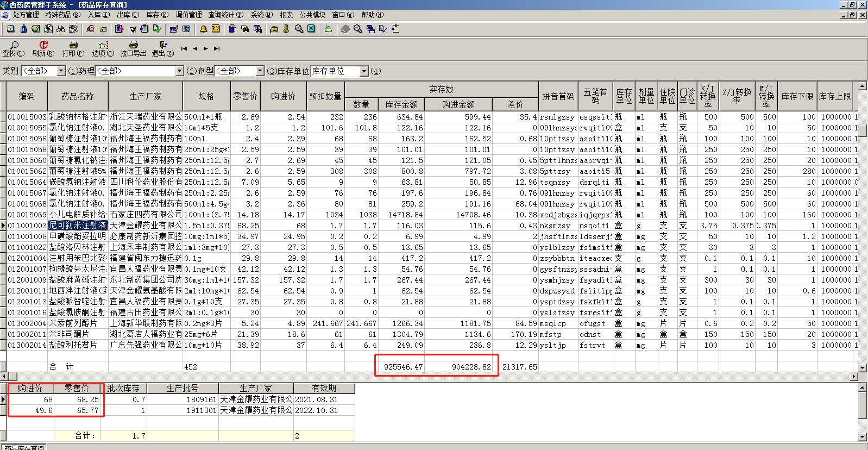The width and height of the screenshot is (868, 450).
Task: Click the 打印 (Print) printer icon
Action: tap(73, 46)
